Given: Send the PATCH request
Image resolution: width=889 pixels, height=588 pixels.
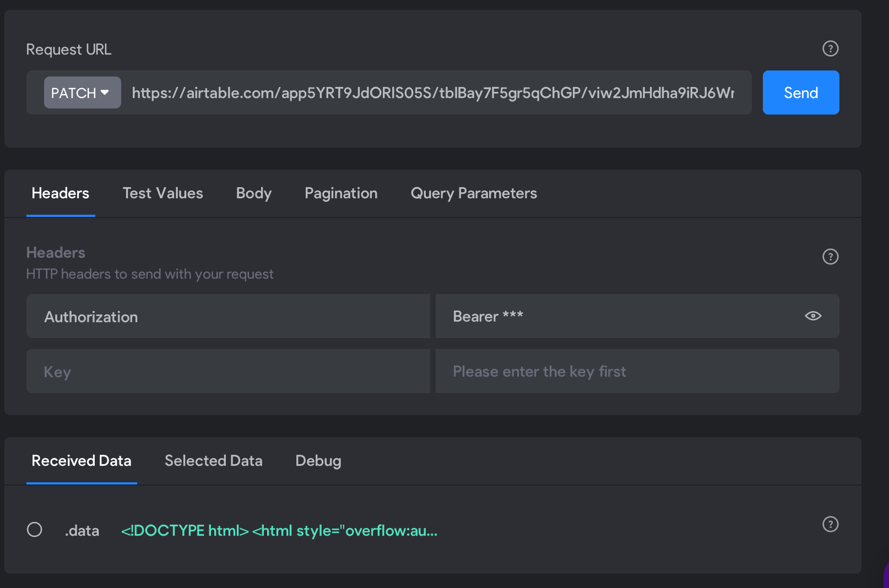Looking at the screenshot, I should click(x=801, y=92).
